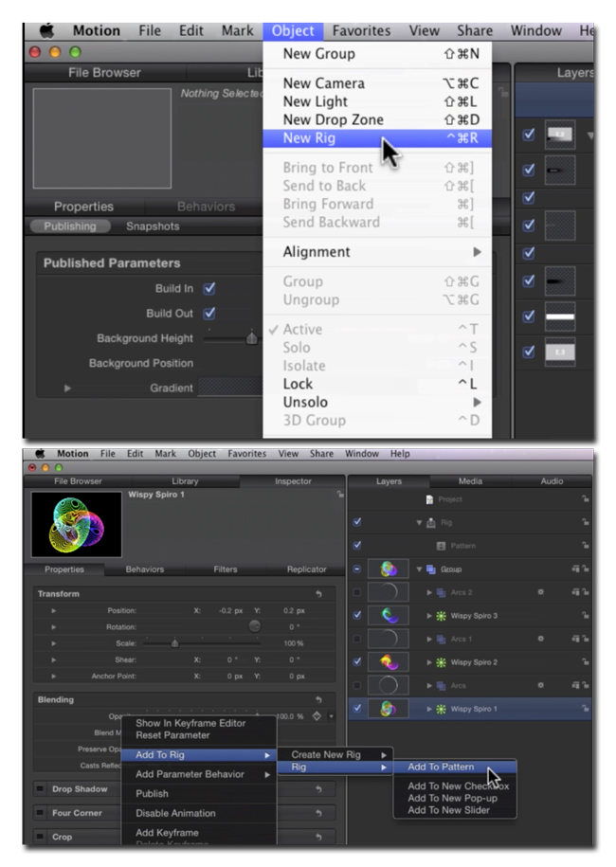Expand Wispy Spiro 2 layer triangle
The image size is (616, 867).
tap(429, 662)
